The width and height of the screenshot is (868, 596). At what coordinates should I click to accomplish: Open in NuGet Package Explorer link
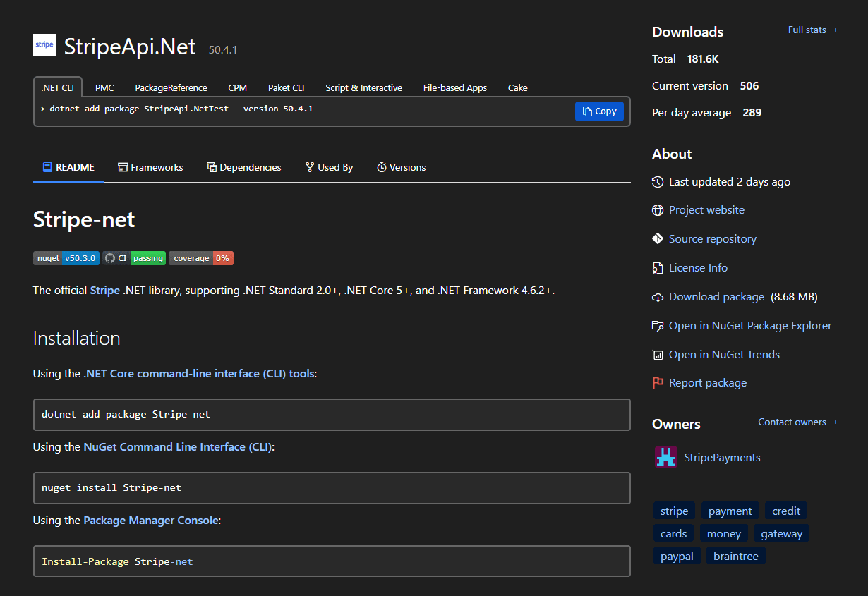[x=750, y=326]
